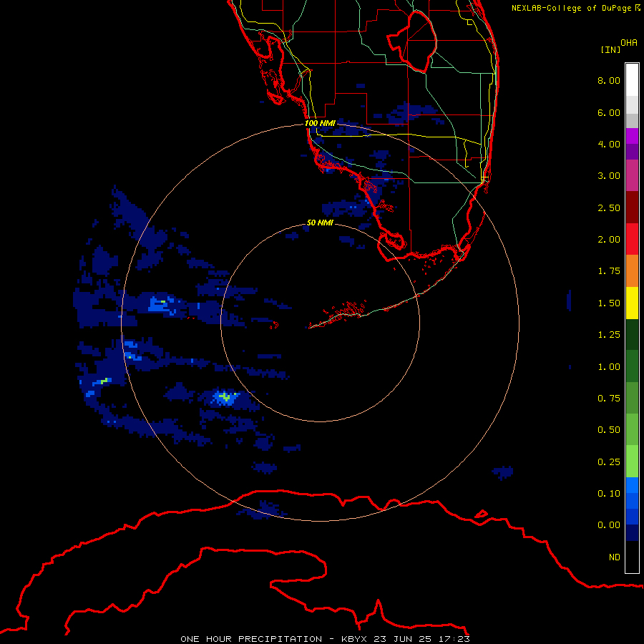This screenshot has width=644, height=644.
Task: Click the 0.50 legend value
Action: pos(609,430)
